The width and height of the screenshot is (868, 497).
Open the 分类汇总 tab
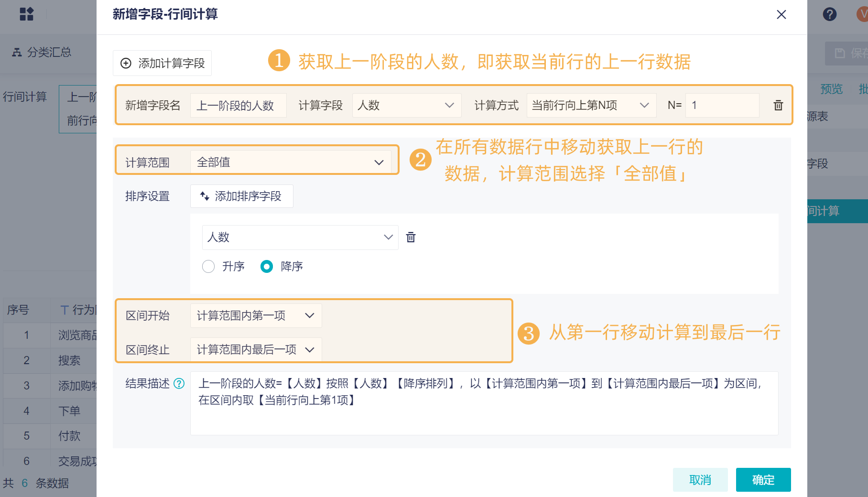(42, 52)
